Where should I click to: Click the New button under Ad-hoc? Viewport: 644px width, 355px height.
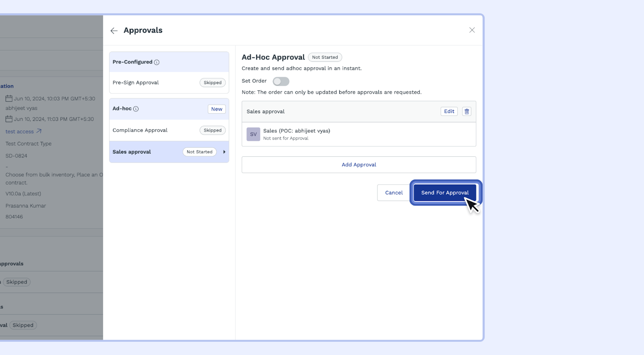point(217,109)
